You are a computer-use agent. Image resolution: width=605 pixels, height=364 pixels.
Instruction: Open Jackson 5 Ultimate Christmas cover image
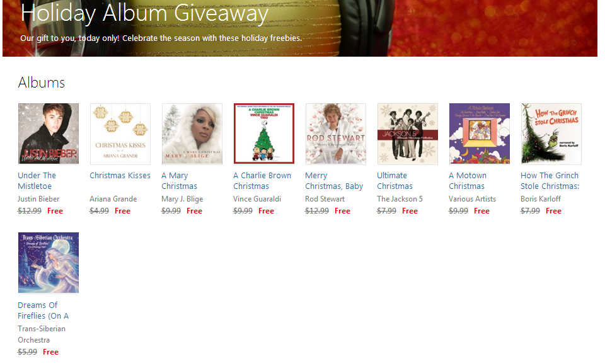coord(408,134)
